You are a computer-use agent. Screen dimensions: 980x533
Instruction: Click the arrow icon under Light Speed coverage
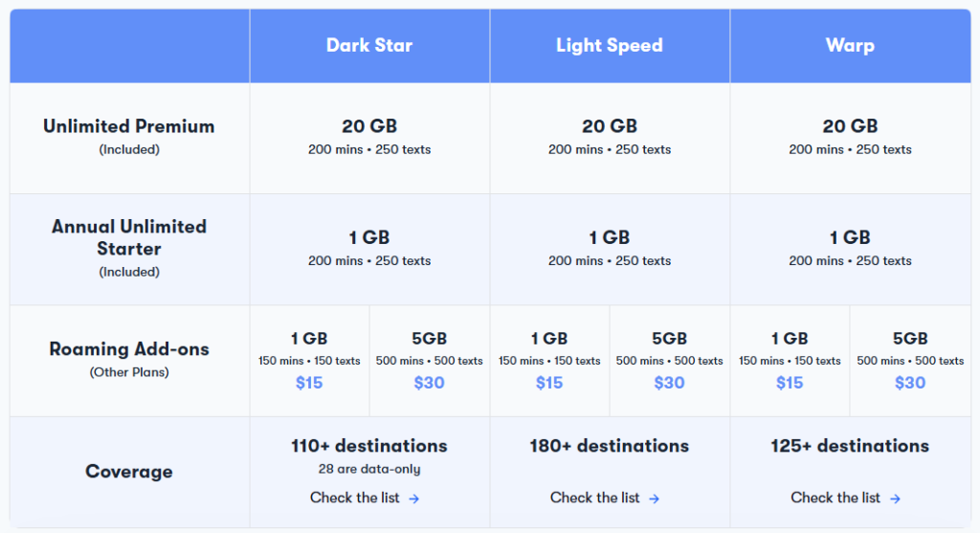click(x=654, y=499)
